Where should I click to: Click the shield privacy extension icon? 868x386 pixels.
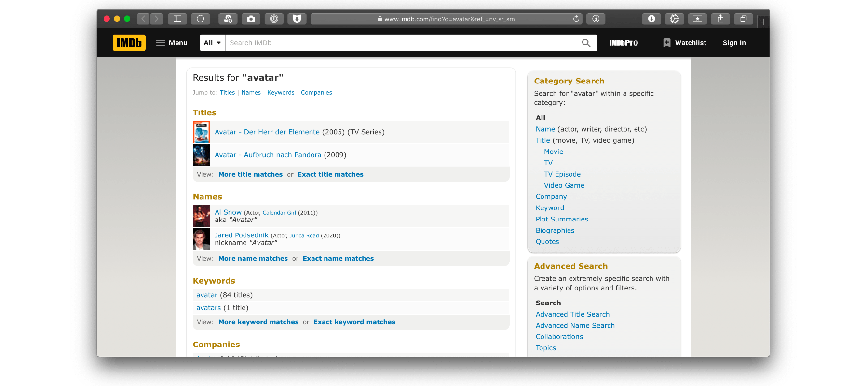[x=297, y=19]
